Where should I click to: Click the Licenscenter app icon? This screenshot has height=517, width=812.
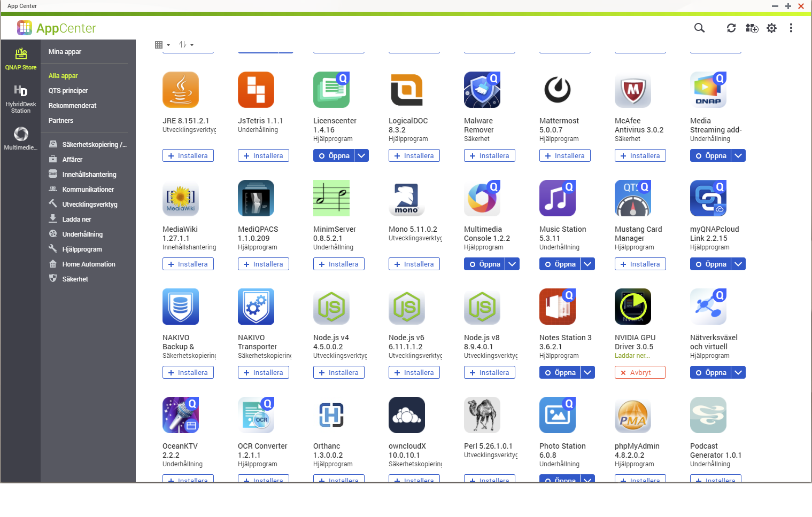coord(331,90)
